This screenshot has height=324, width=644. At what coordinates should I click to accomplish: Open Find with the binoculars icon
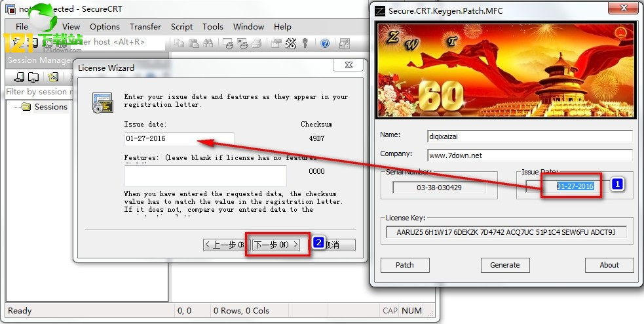208,43
